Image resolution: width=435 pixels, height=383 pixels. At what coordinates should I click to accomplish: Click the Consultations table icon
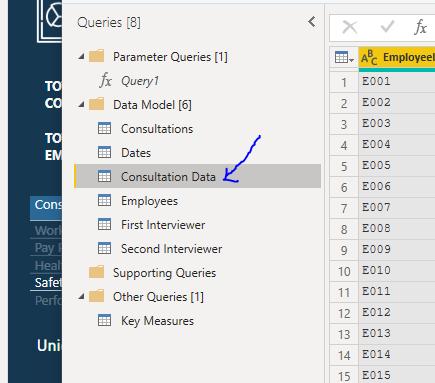pyautogui.click(x=104, y=129)
